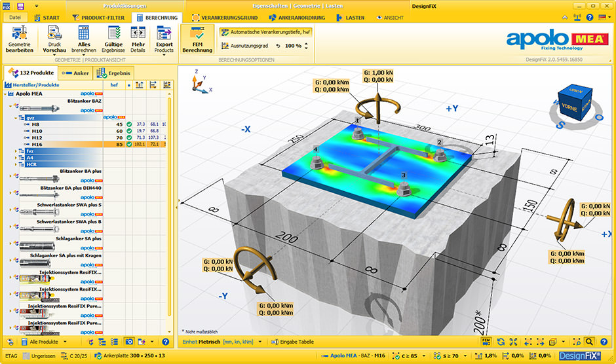Toggle product image camera button
This screenshot has height=364, width=616.
pos(129,342)
